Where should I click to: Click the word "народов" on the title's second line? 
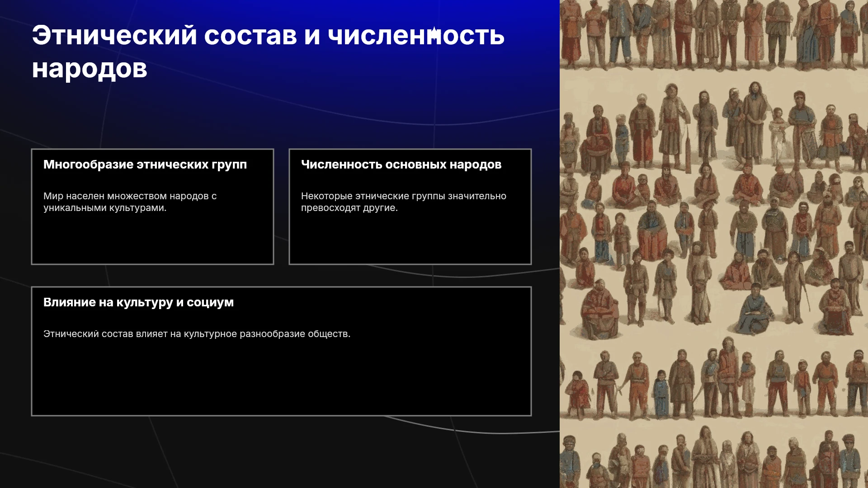(90, 69)
